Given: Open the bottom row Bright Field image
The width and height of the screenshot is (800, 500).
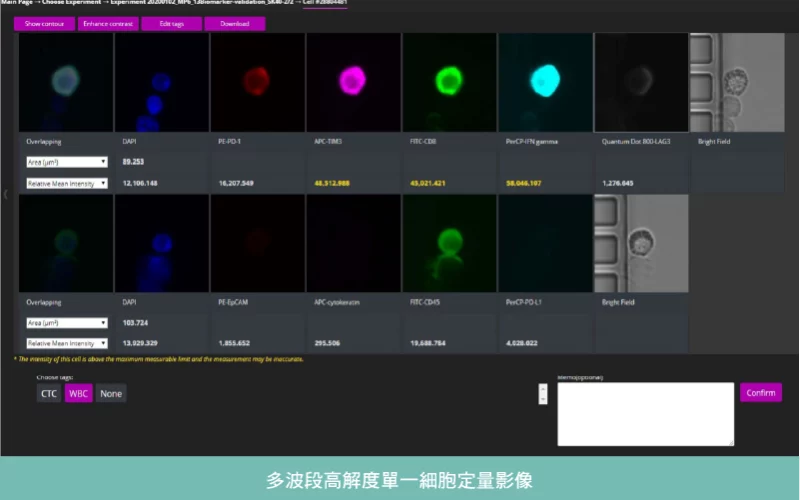Looking at the screenshot, I should [x=641, y=243].
